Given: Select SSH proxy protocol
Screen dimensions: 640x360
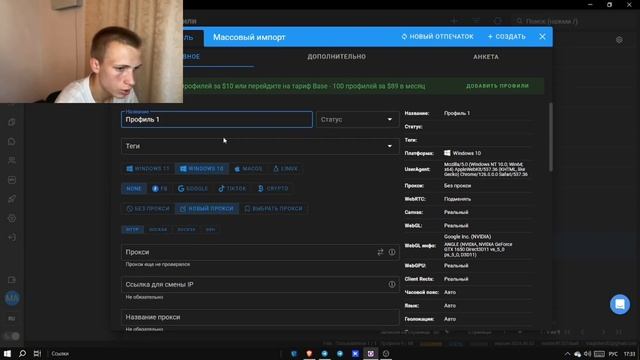Looking at the screenshot, I should tap(210, 229).
